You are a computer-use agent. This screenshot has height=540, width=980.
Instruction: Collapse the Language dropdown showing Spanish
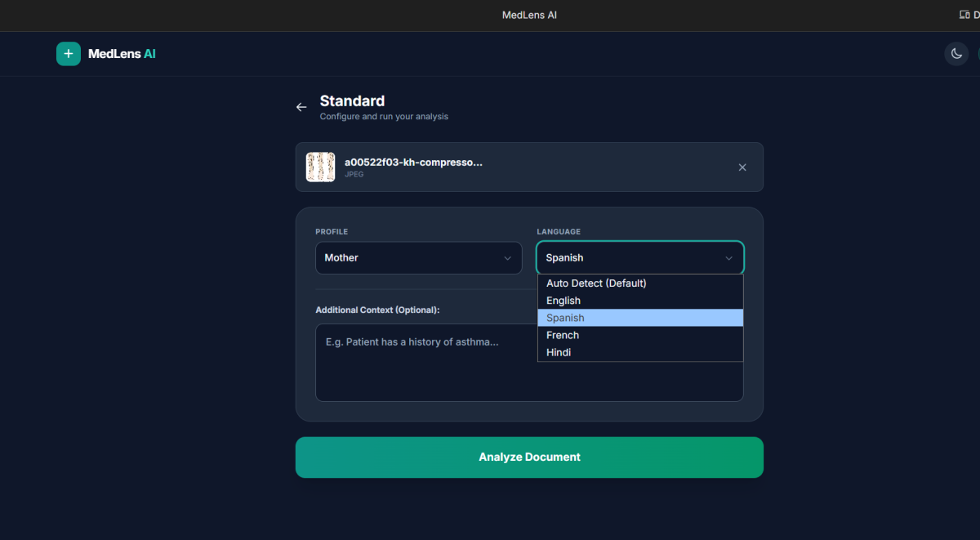629,258
